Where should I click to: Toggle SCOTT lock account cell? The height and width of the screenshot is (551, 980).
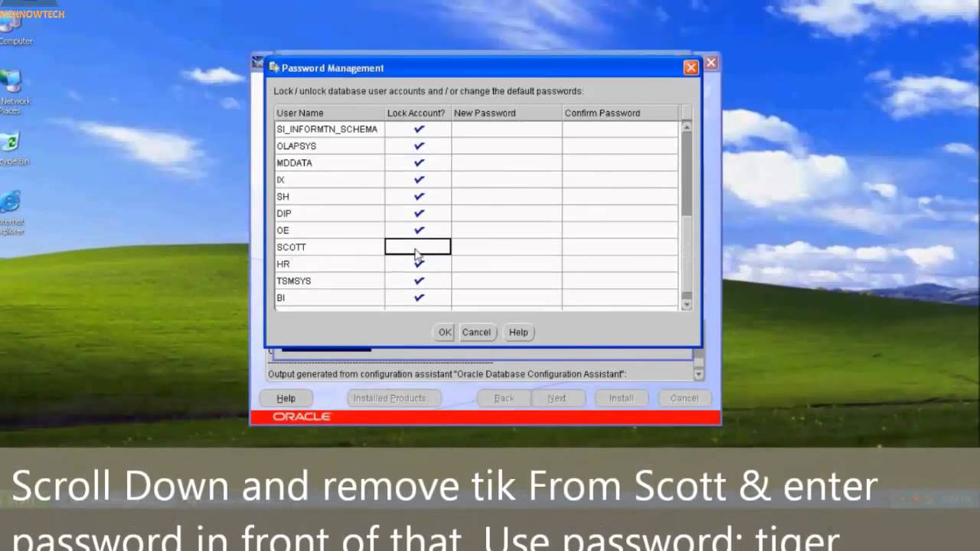[418, 246]
